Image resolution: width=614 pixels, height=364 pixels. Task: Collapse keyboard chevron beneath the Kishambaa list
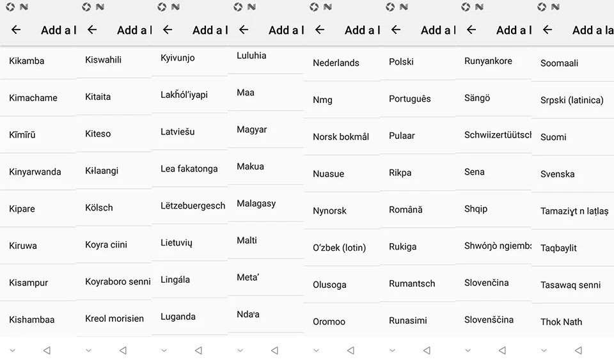pos(13,351)
